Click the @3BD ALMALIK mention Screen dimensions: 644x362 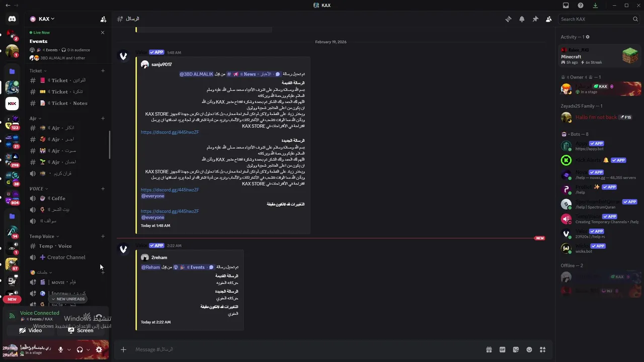pyautogui.click(x=196, y=74)
